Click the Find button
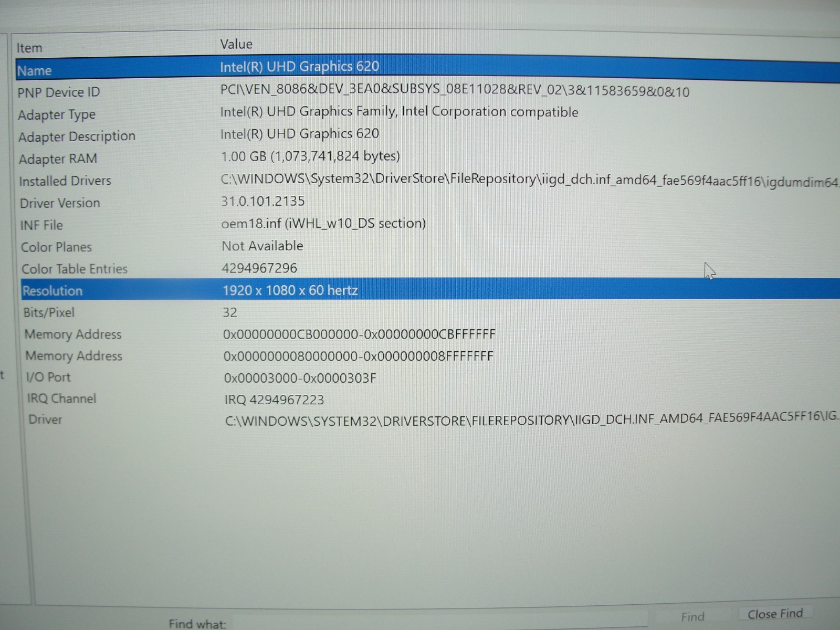This screenshot has height=630, width=840. pyautogui.click(x=692, y=617)
